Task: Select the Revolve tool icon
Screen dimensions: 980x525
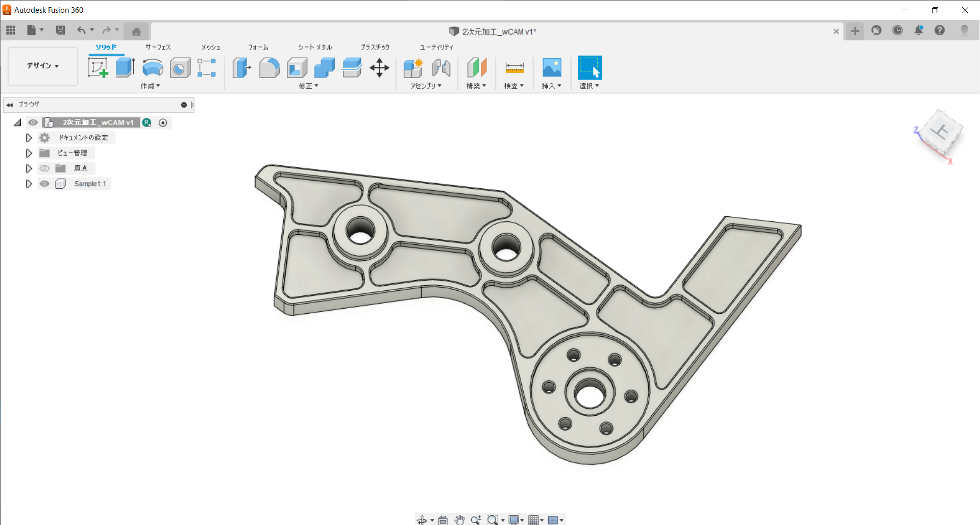Action: pos(153,67)
